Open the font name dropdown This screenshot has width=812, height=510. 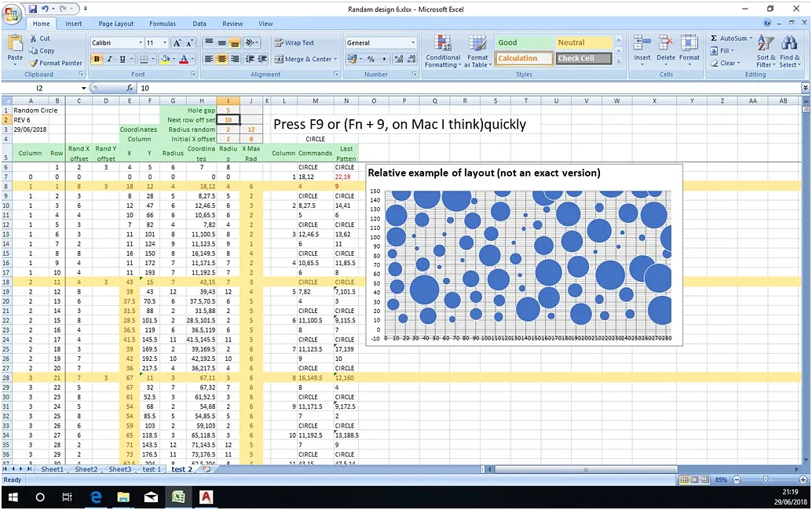(x=138, y=43)
